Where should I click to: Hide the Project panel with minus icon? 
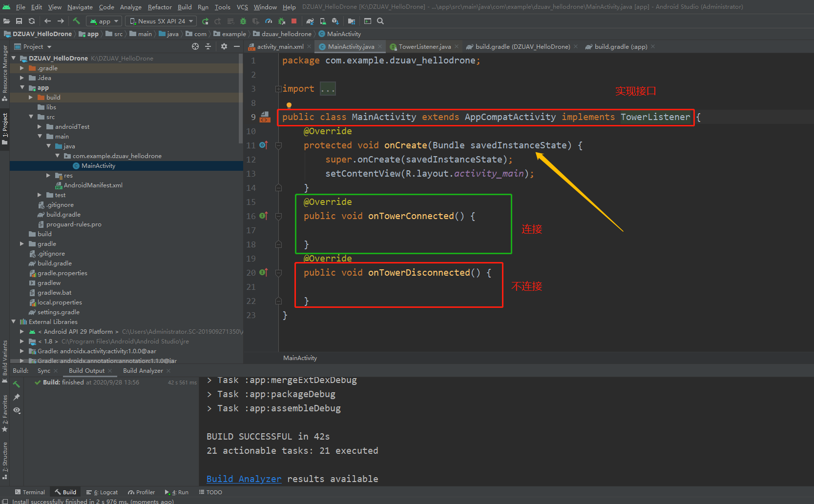[237, 46]
